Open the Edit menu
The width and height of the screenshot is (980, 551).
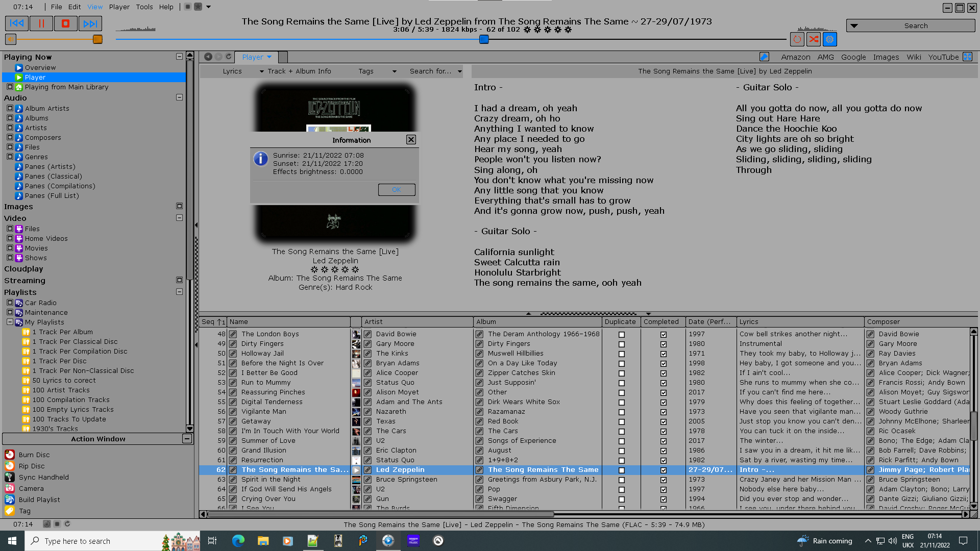75,7
